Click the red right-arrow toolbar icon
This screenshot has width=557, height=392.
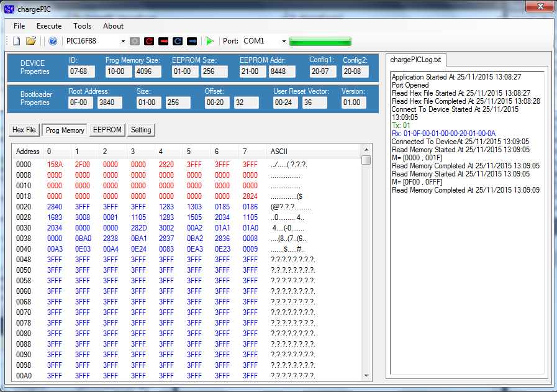point(163,41)
